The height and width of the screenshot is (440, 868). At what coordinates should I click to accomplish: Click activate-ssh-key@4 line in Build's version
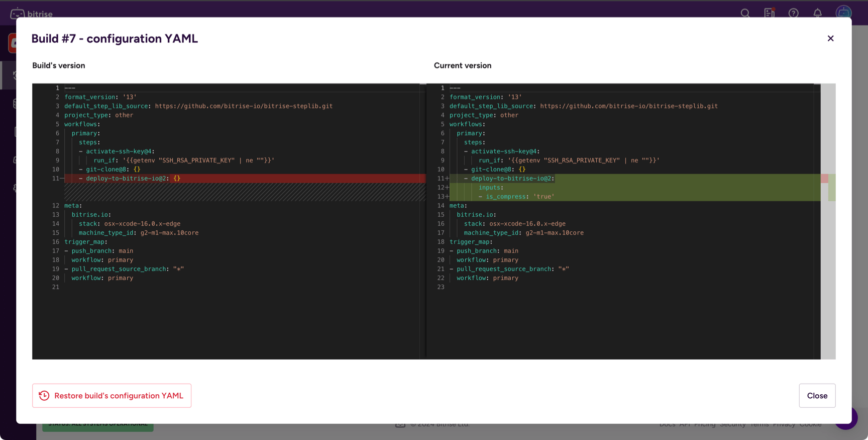pos(117,151)
